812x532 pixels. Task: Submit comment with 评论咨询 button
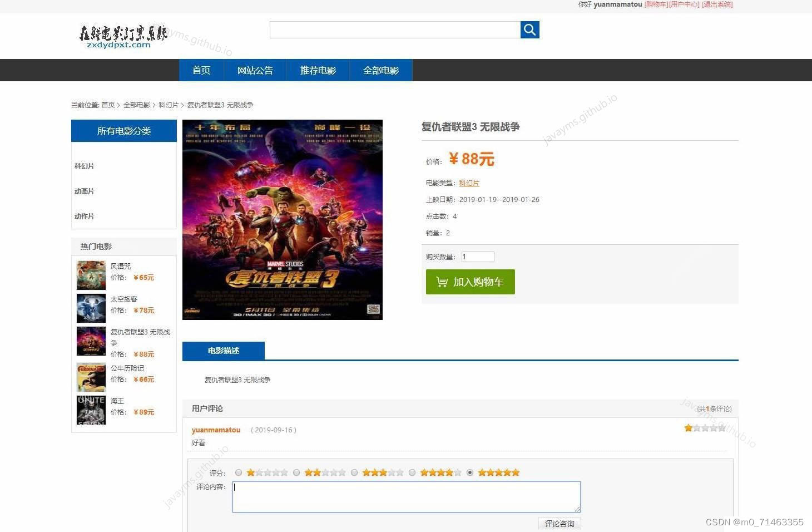pos(560,524)
